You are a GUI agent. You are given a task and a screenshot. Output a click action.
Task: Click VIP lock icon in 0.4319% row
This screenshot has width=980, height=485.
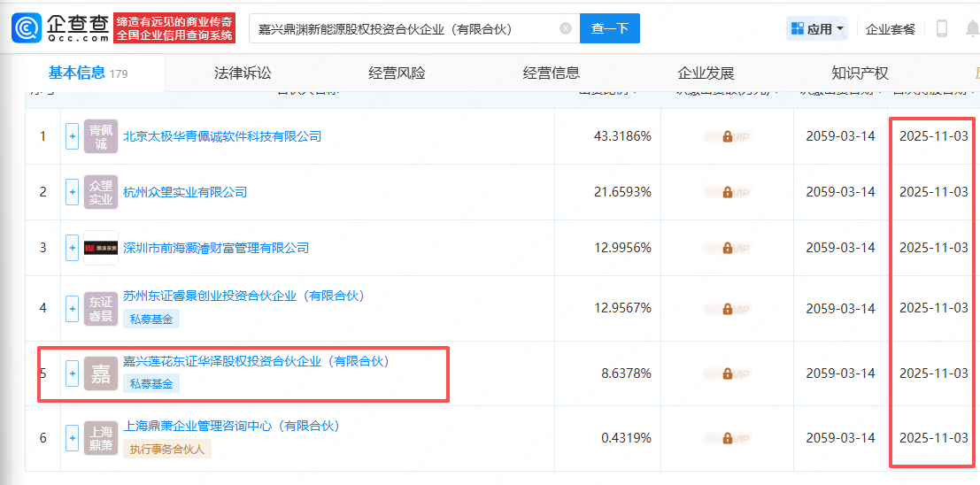click(x=728, y=438)
